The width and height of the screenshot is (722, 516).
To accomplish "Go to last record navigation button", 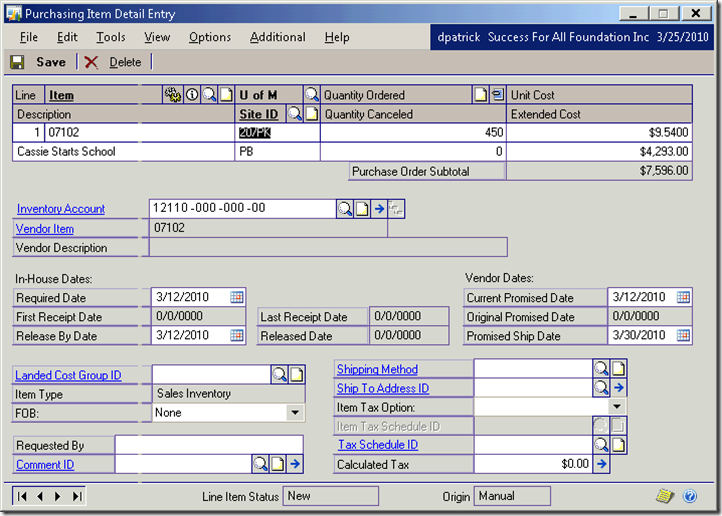I will [76, 496].
